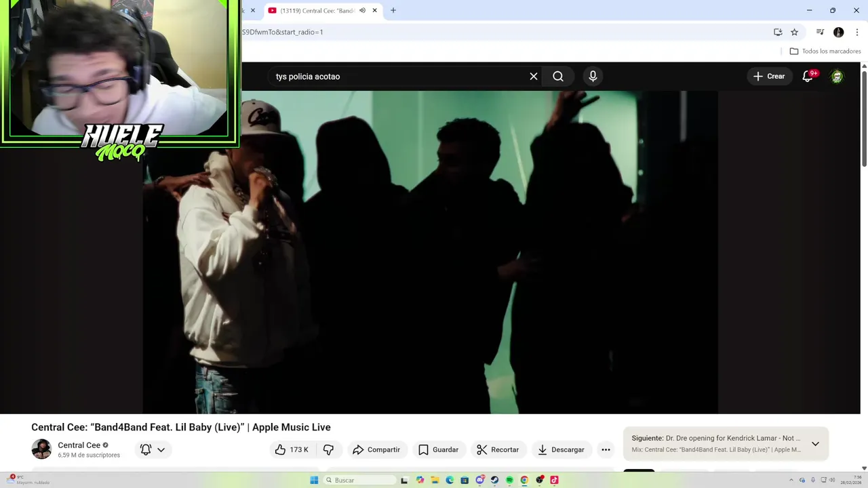Viewport: 868px width, 488px height.
Task: Open Chrome three-dot menu
Action: coord(856,32)
